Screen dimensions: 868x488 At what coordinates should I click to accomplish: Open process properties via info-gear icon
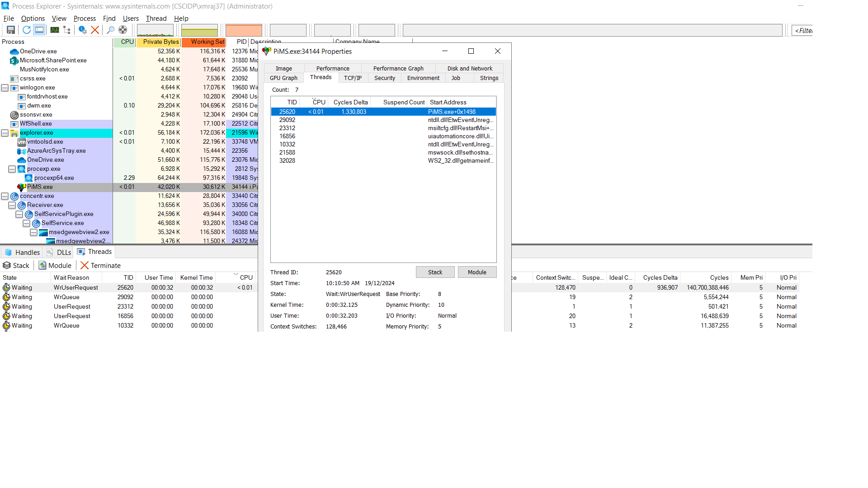[x=82, y=30]
